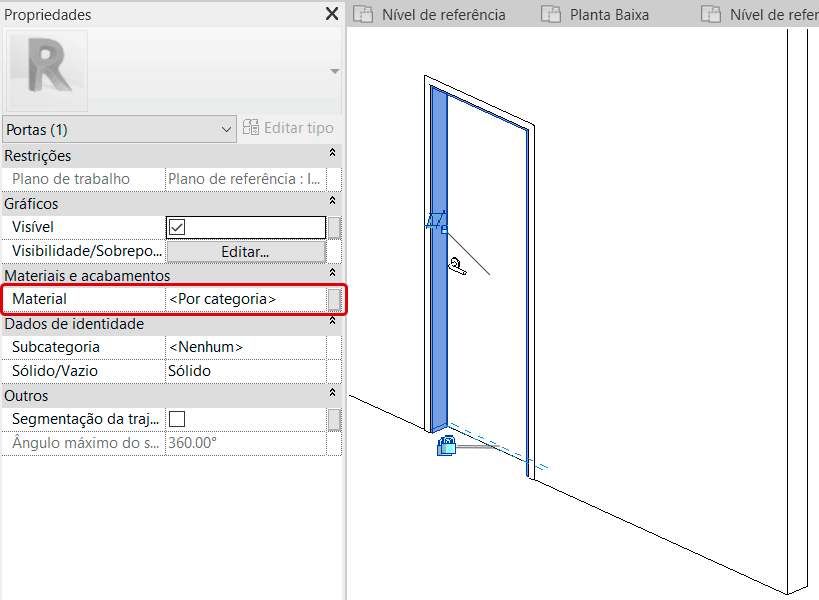Click associate parameter button beside Segmentação da traj
Viewport: 819px width, 600px height.
click(334, 419)
